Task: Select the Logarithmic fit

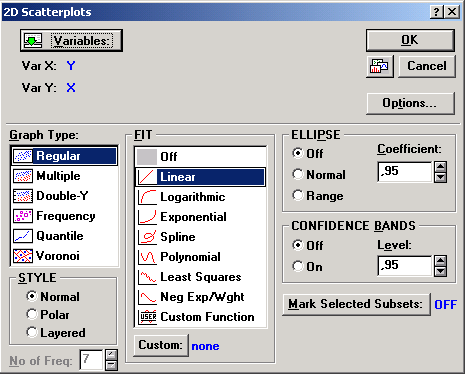Action: coord(201,197)
